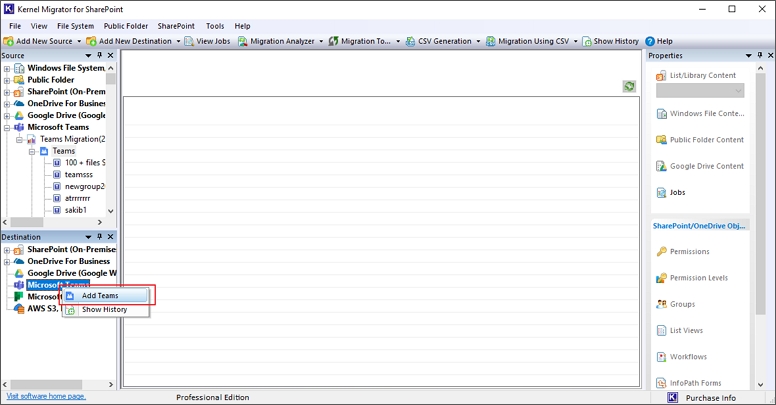Open the Migration Using CSV dropdown arrow

pos(576,41)
